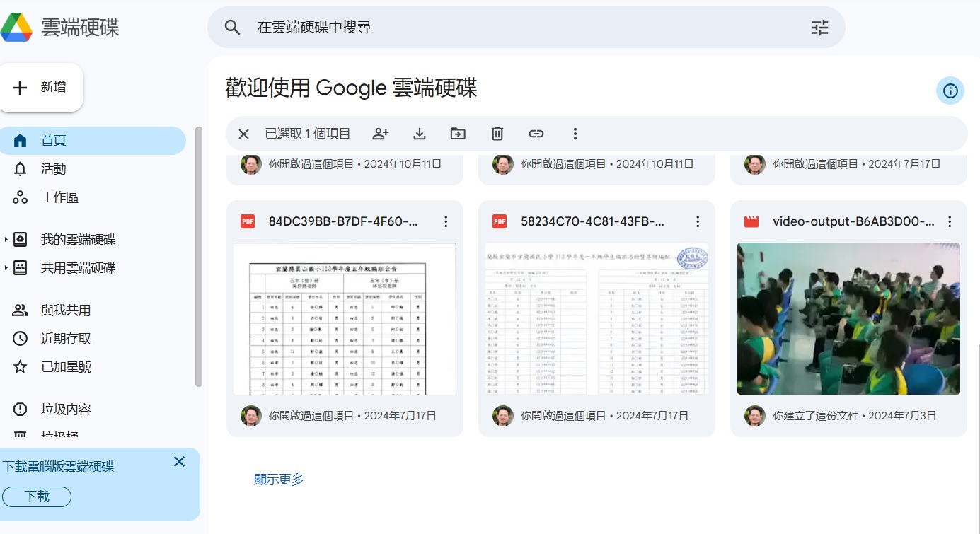Screen dimensions: 980x534
Task: Click the download icon in selection toolbar
Action: 420,134
